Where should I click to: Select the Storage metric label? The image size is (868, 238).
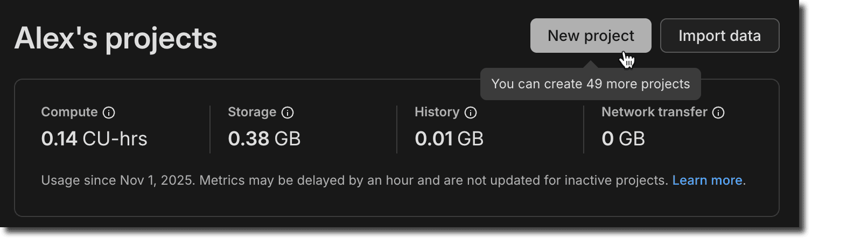tap(252, 112)
